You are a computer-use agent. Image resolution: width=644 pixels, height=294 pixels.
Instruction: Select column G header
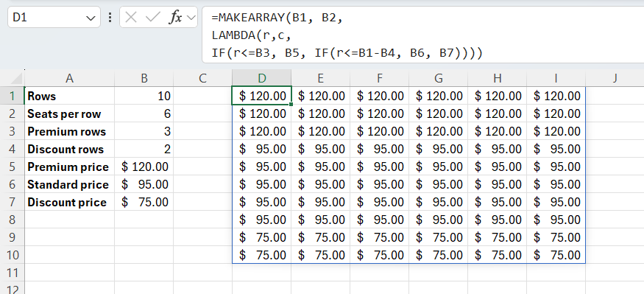click(x=438, y=78)
